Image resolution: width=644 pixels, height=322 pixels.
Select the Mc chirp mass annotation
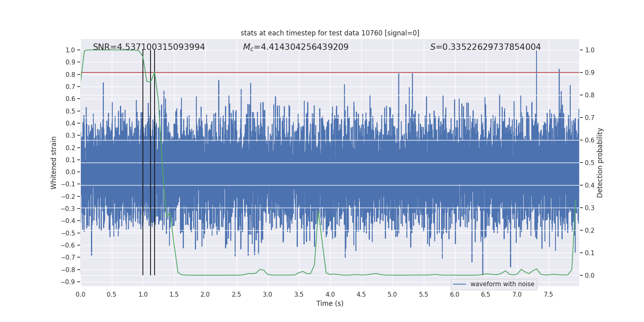coord(295,47)
